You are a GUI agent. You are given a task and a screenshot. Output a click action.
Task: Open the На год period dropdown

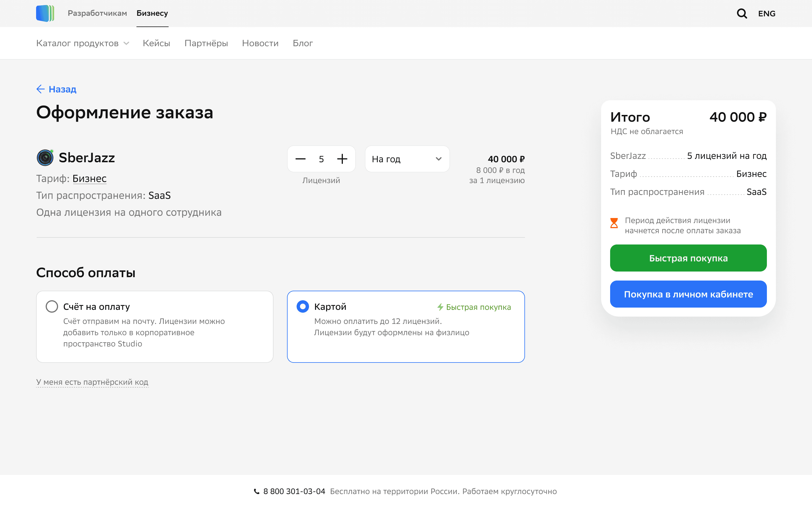pyautogui.click(x=407, y=159)
